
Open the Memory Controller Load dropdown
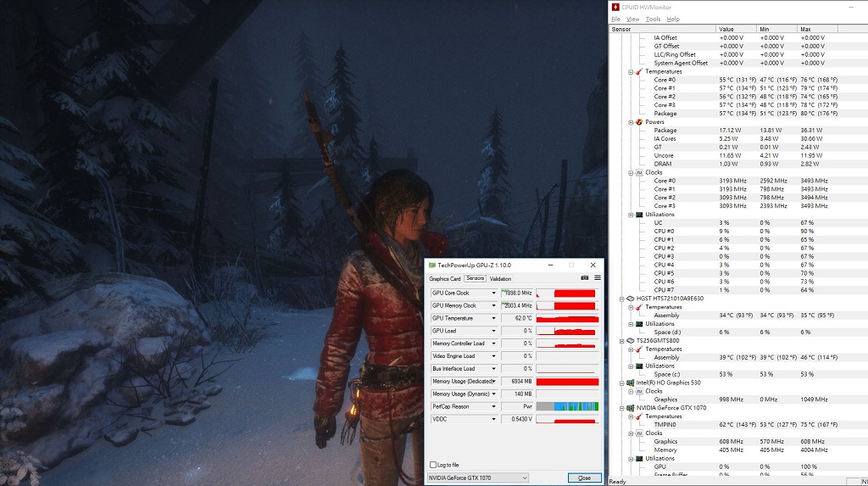[494, 344]
